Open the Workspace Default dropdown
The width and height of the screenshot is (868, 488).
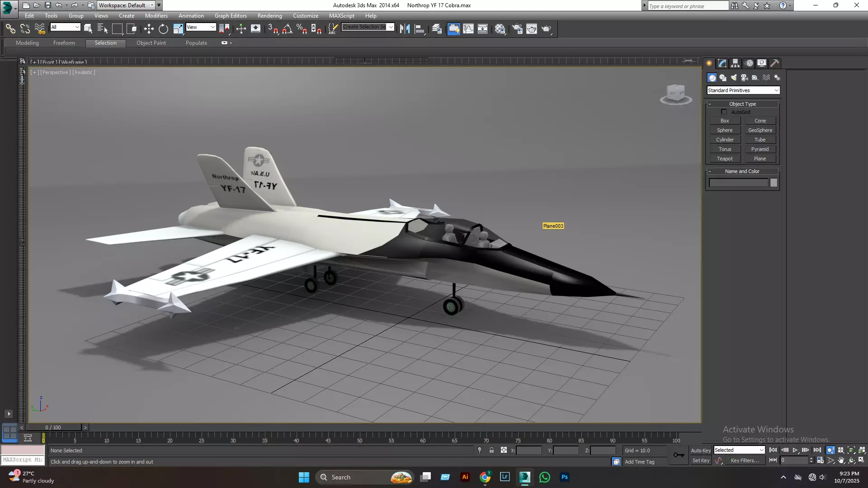coord(126,5)
